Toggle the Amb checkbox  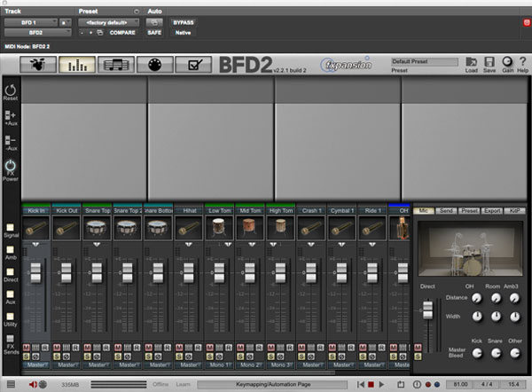10,249
